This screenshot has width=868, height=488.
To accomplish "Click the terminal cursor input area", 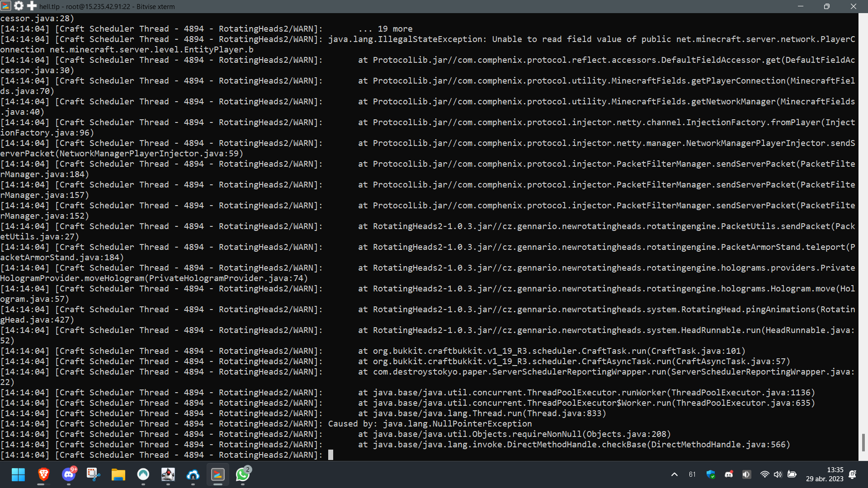I will pyautogui.click(x=331, y=455).
